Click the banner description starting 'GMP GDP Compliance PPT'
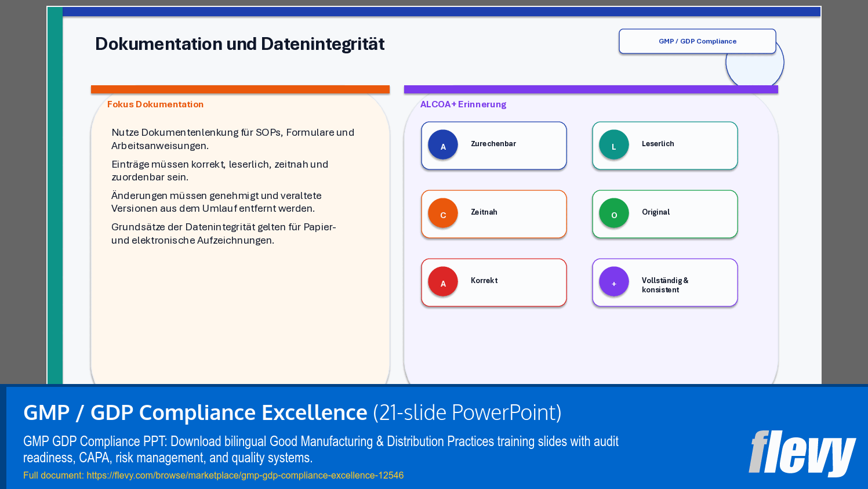The height and width of the screenshot is (489, 868). 321,450
